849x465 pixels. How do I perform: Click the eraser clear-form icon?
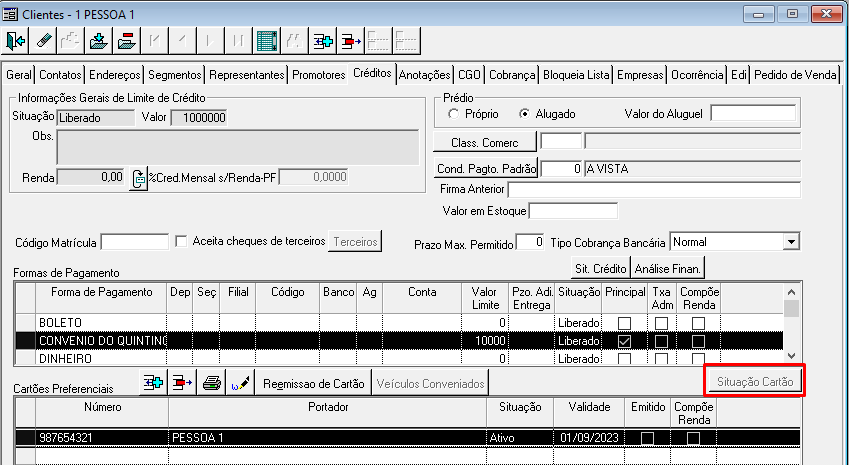coord(43,41)
